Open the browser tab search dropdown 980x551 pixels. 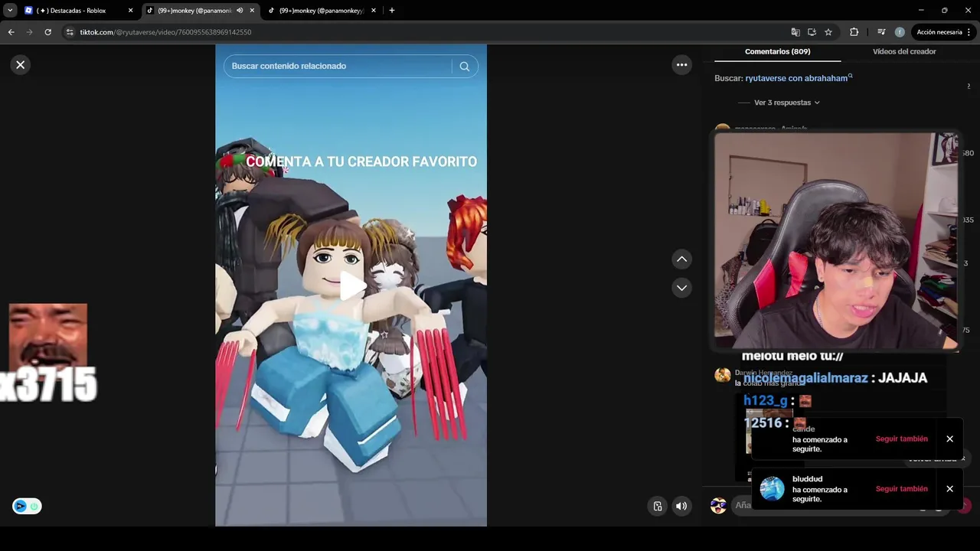click(10, 11)
